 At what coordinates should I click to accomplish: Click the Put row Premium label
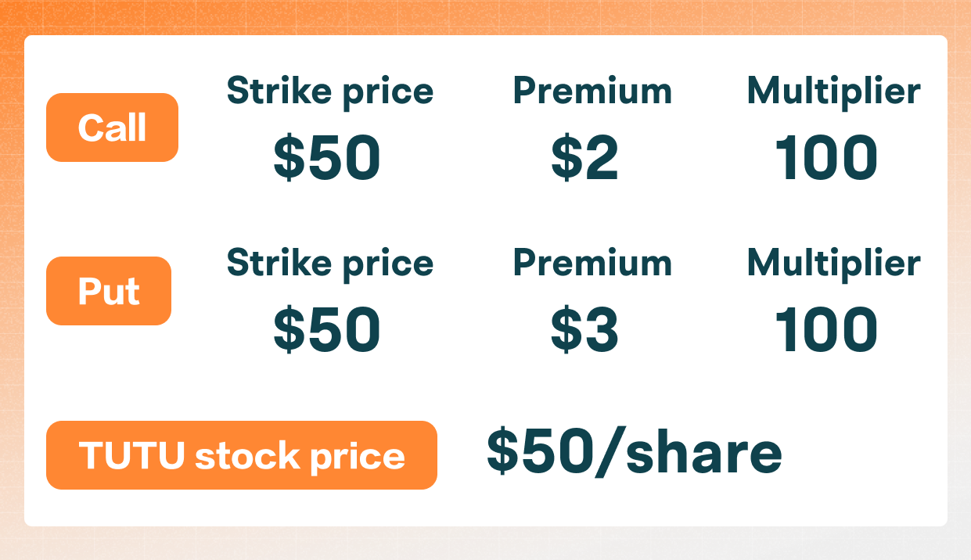pos(592,263)
